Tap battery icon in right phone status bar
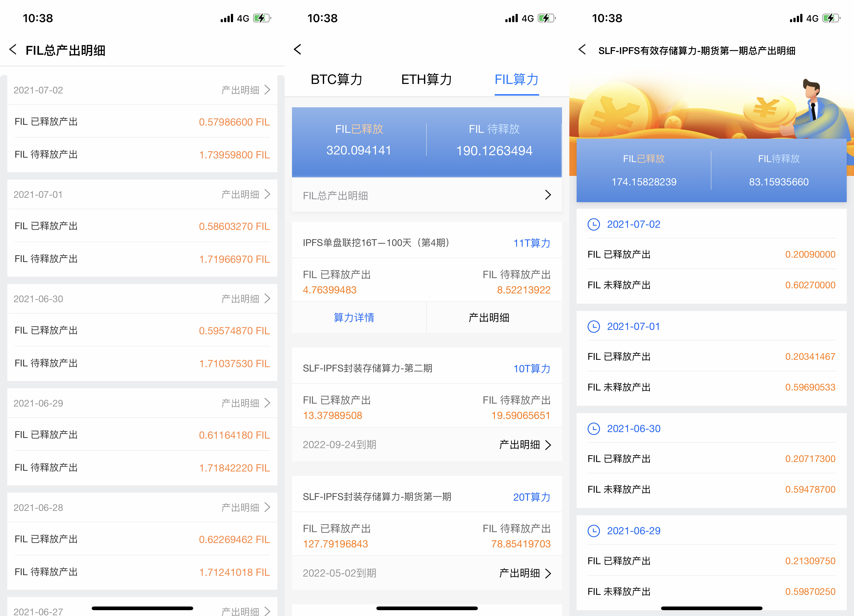Image resolution: width=854 pixels, height=616 pixels. pos(831,18)
